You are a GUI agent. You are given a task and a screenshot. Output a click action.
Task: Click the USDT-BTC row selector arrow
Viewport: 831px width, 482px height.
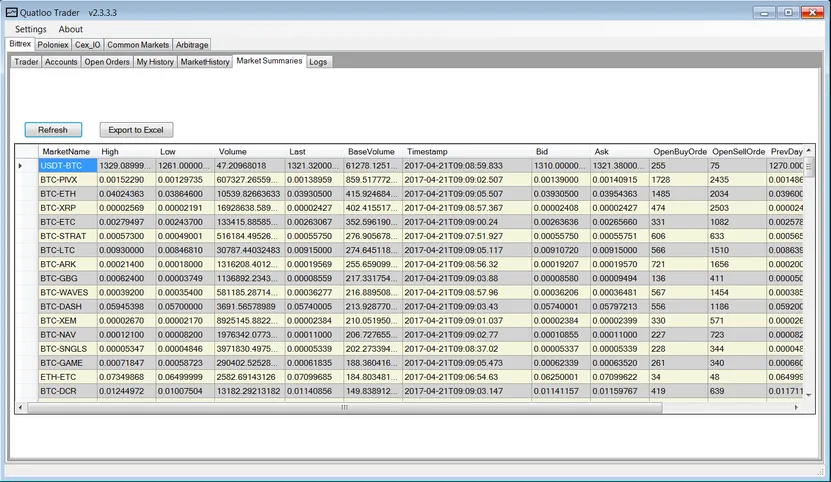21,166
